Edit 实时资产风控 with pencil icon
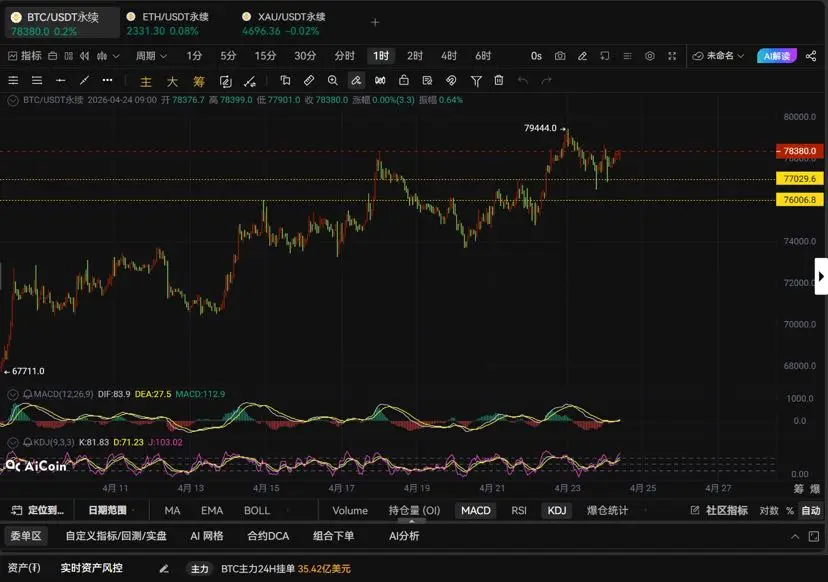828x582 pixels. click(164, 569)
